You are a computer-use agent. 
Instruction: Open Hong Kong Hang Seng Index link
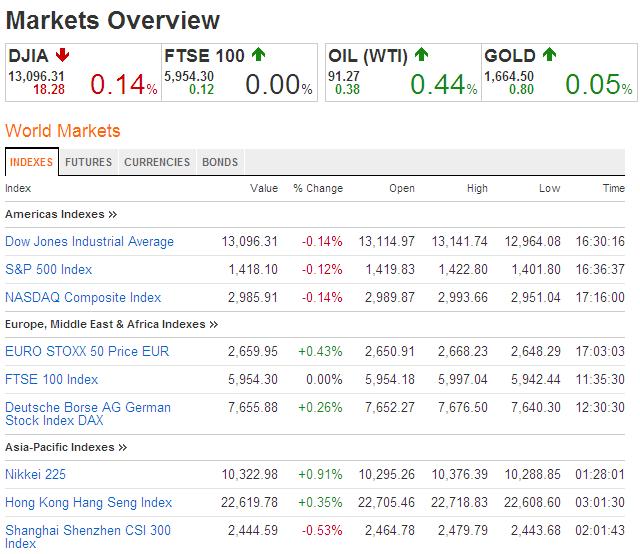point(89,502)
